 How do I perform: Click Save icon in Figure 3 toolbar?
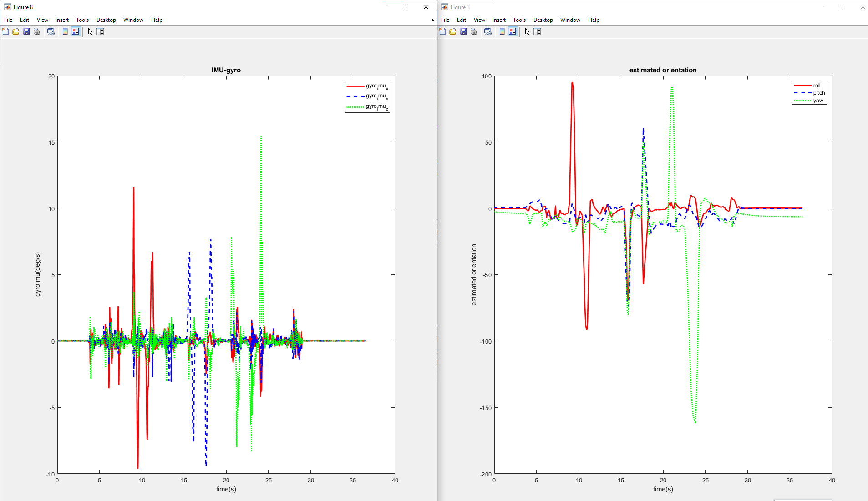pos(463,31)
